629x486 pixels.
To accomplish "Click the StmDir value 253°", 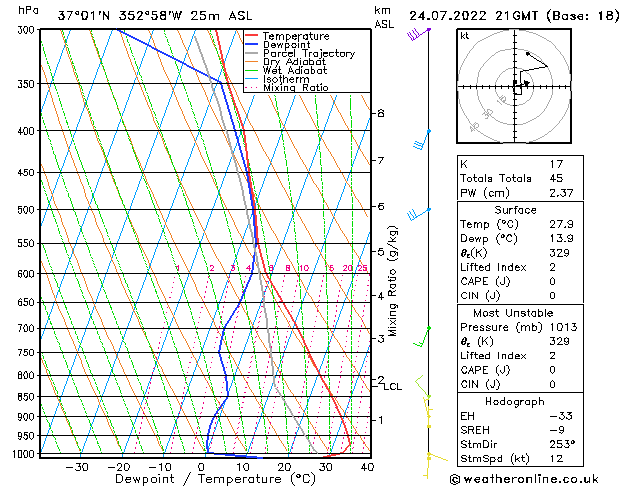I will [x=562, y=444].
